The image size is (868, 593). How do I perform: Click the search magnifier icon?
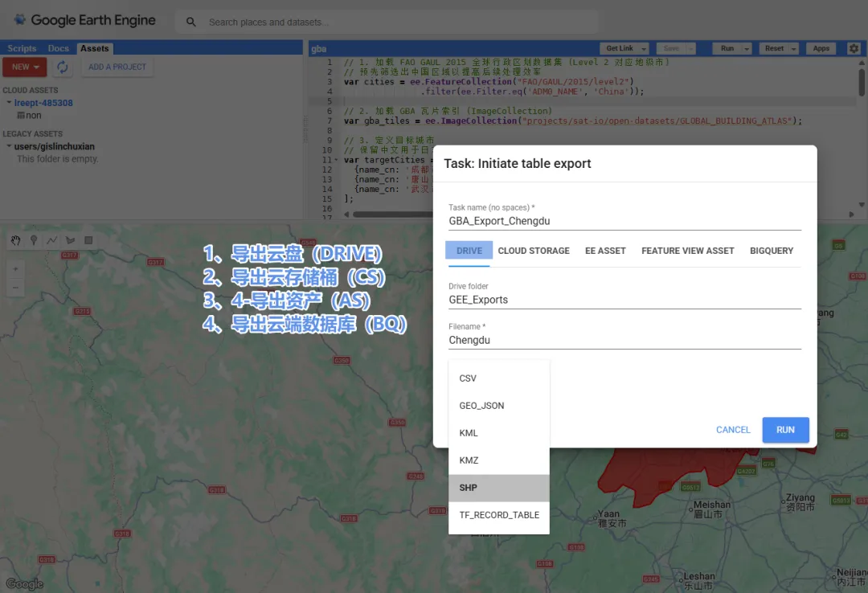tap(191, 22)
